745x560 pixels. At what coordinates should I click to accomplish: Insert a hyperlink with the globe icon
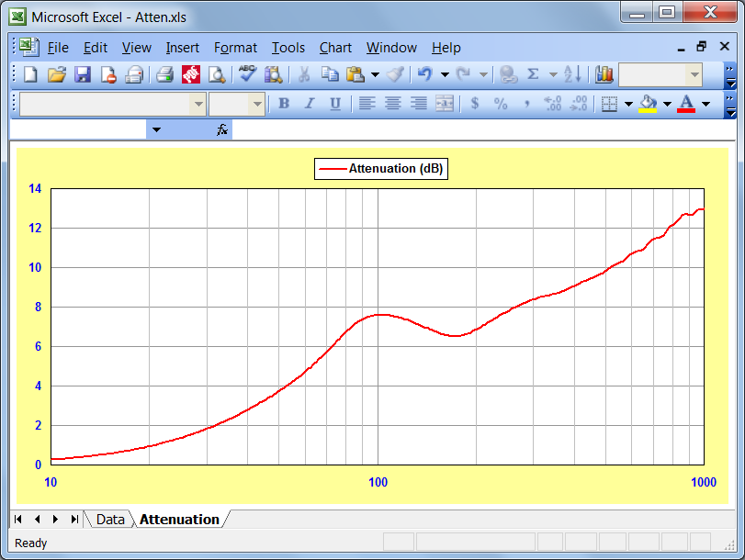point(508,74)
